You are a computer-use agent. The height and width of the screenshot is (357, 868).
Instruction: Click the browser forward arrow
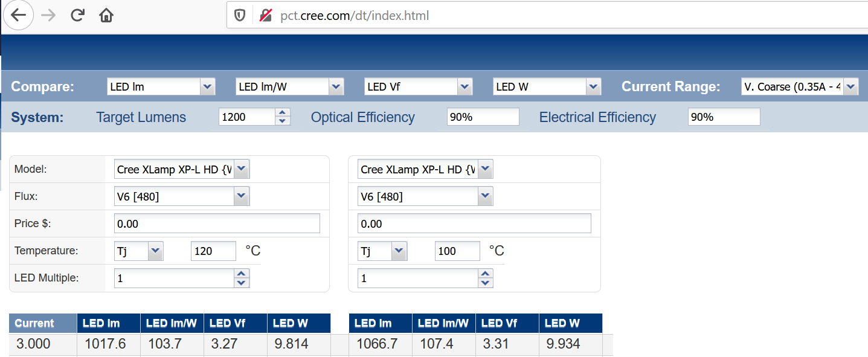coord(48,15)
